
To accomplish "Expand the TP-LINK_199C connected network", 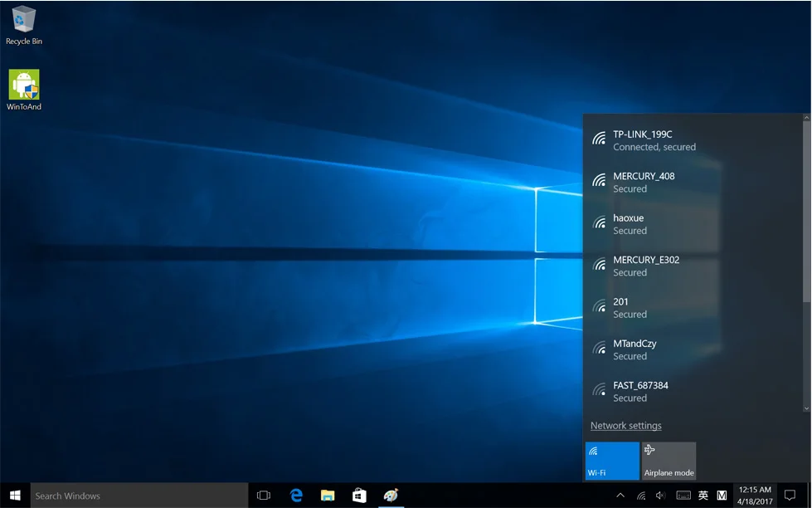I will click(x=655, y=140).
